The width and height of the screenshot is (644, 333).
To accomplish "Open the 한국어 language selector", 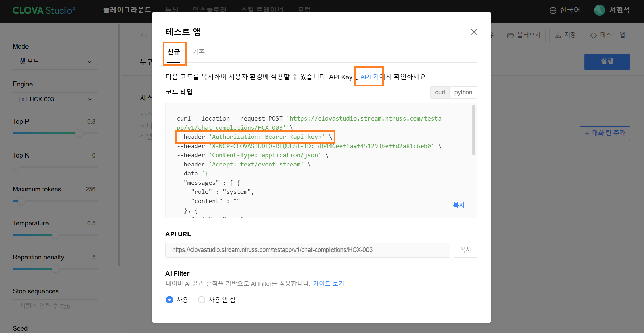I will tap(570, 10).
